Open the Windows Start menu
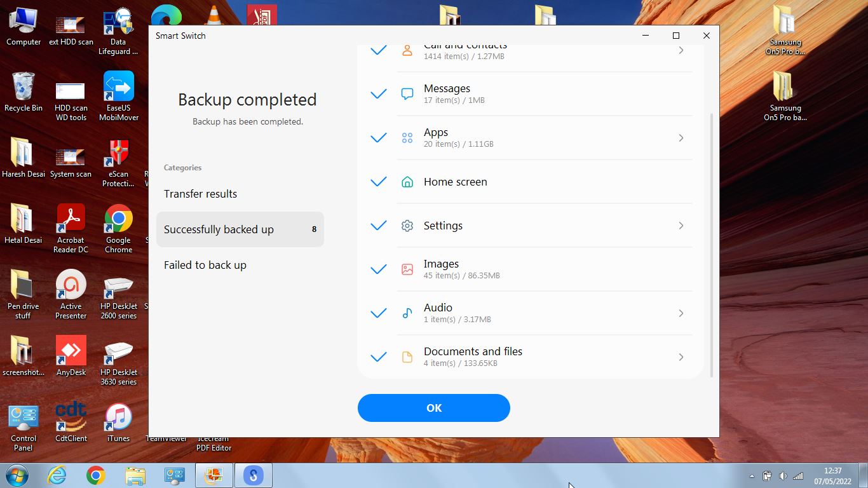 pos(17,475)
